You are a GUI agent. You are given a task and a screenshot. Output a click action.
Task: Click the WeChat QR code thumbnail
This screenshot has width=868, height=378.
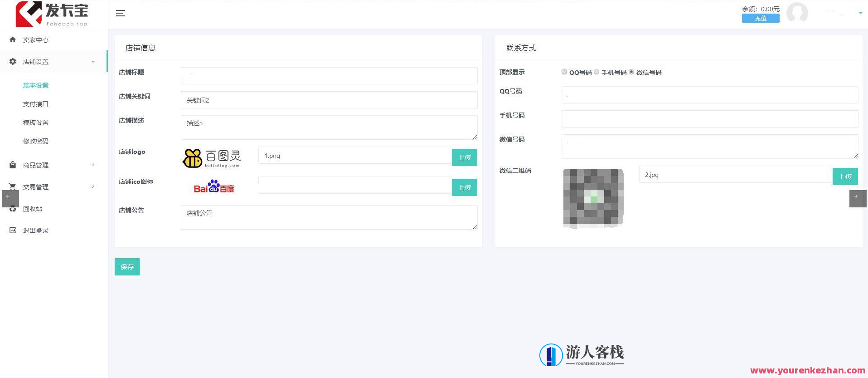coord(593,198)
